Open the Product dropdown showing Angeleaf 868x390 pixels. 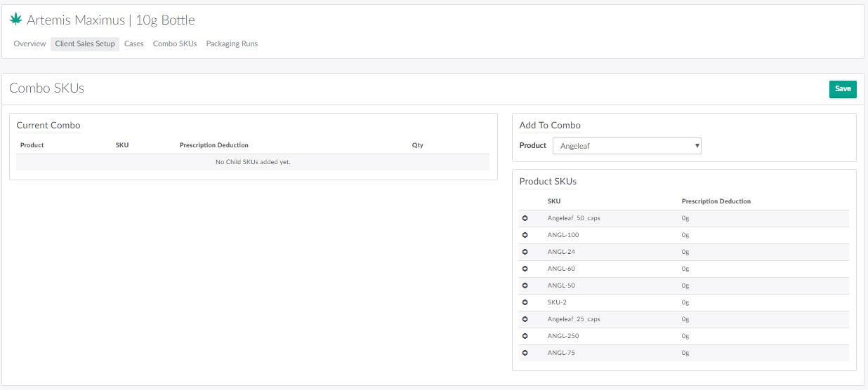click(x=626, y=146)
